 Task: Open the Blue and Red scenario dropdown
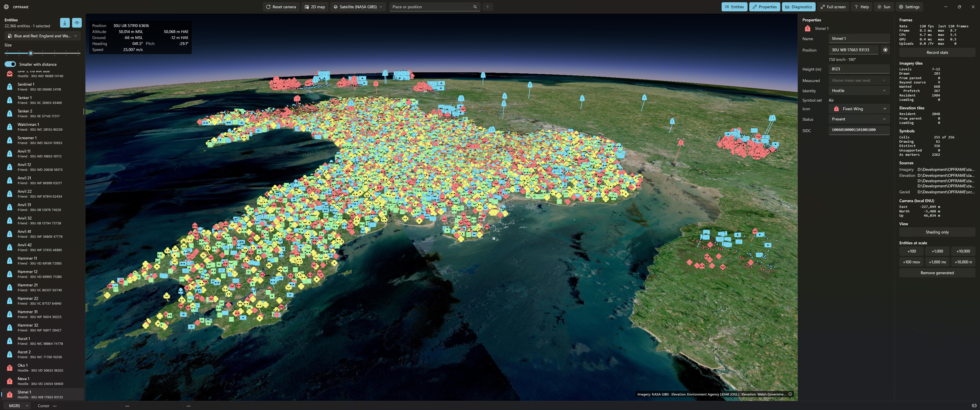(x=42, y=36)
